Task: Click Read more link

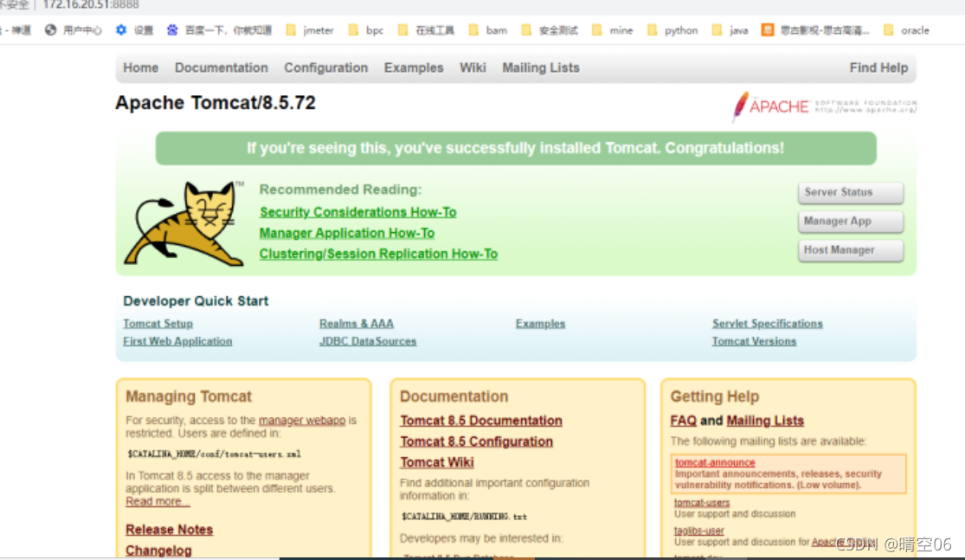Action: pyautogui.click(x=158, y=501)
